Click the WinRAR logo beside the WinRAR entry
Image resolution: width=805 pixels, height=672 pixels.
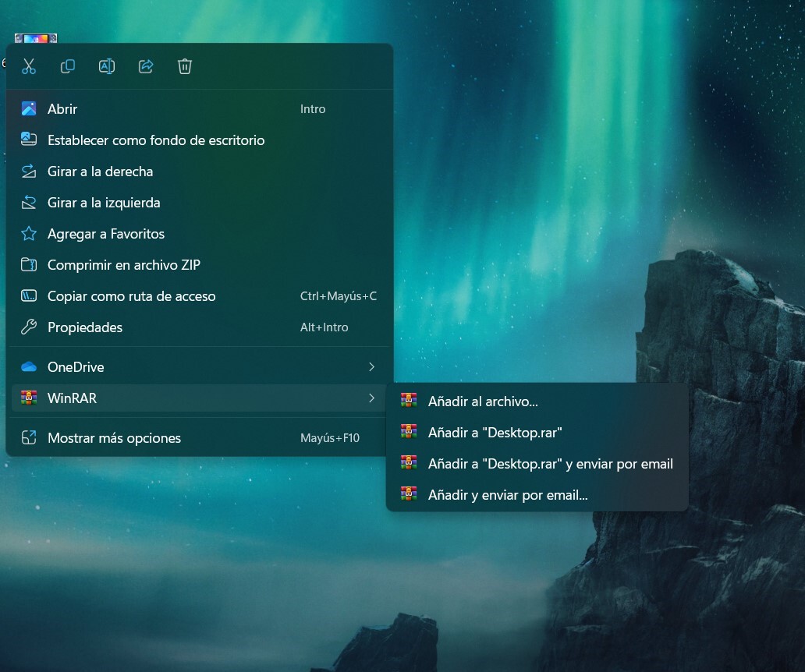click(29, 398)
